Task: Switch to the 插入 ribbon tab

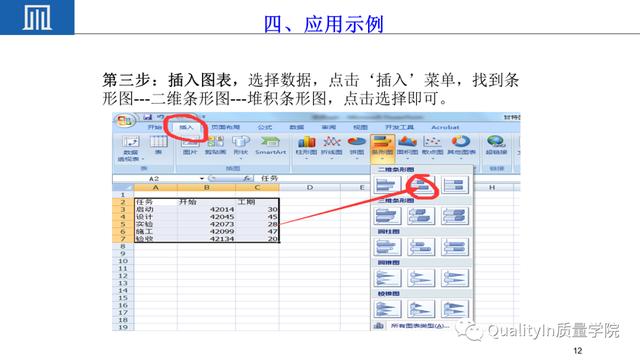Action: point(186,127)
